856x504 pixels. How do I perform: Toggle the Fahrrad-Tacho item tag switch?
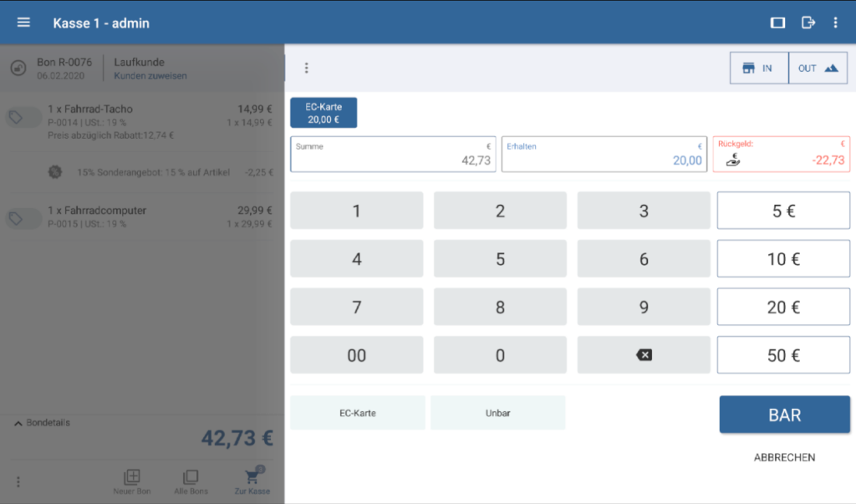[x=23, y=118]
